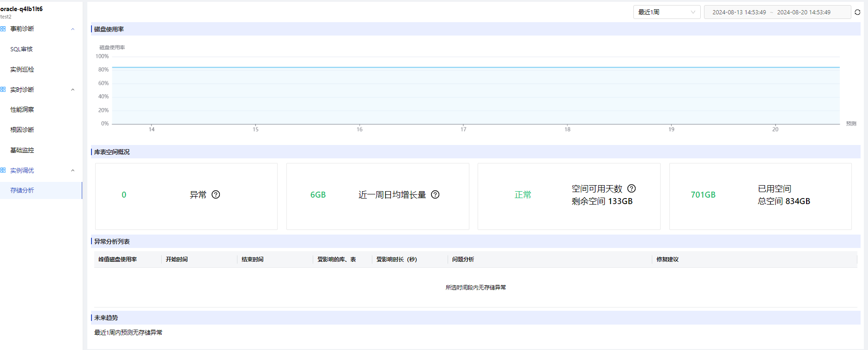Click the grid icon beside 事前诊断

(x=3, y=29)
